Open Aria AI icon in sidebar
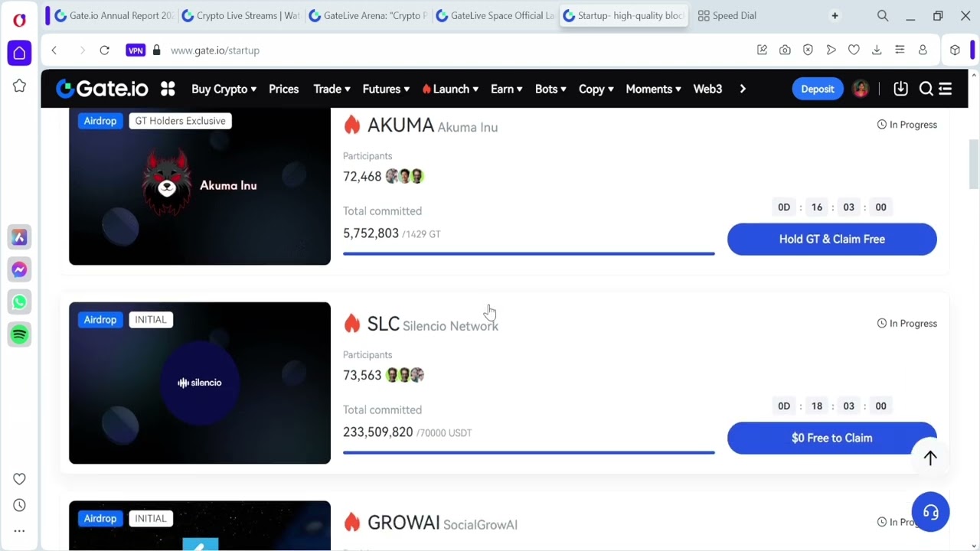Screen dimensions: 980x551 (x=19, y=237)
